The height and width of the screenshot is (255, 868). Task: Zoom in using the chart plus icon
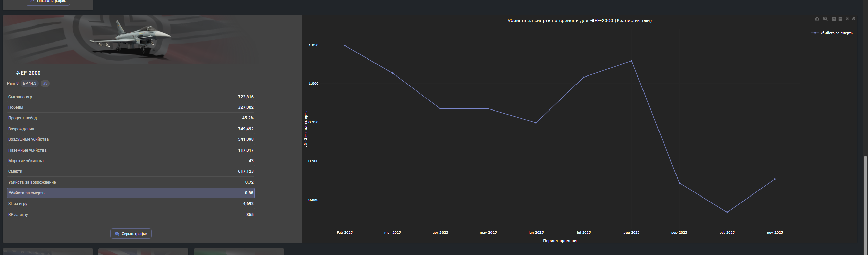pos(834,19)
